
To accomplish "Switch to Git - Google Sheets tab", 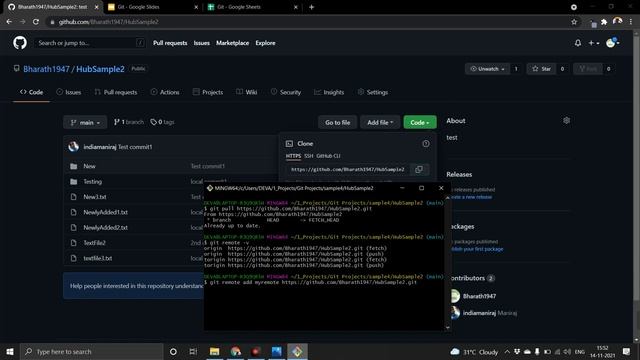I will [252, 7].
